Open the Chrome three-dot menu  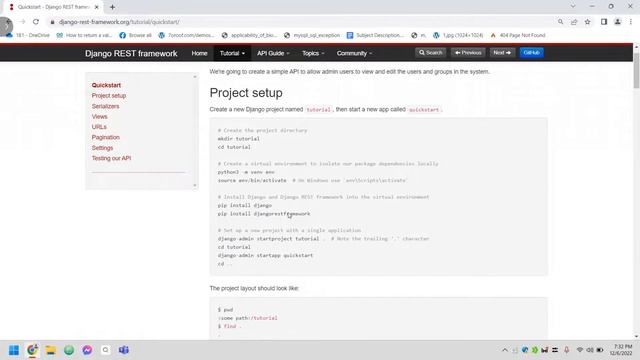pos(631,22)
